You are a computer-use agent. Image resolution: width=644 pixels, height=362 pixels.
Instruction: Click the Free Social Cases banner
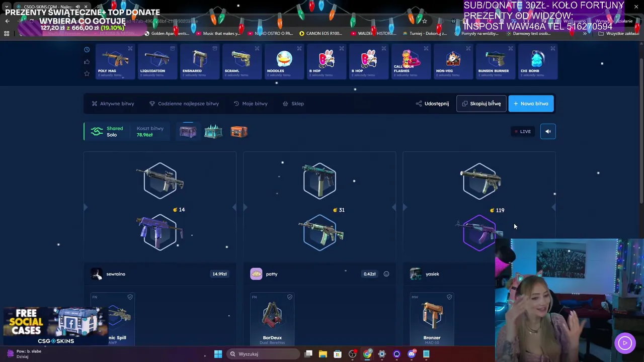click(x=55, y=326)
